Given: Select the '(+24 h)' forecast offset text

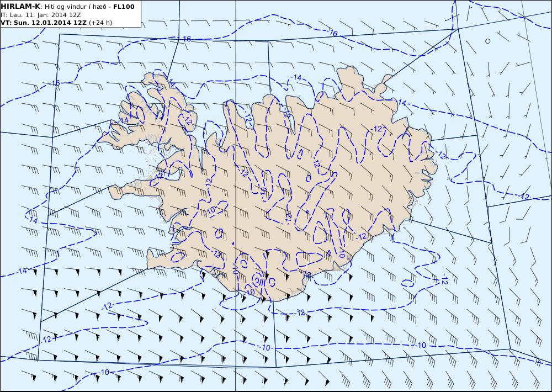Looking at the screenshot, I should click(100, 23).
